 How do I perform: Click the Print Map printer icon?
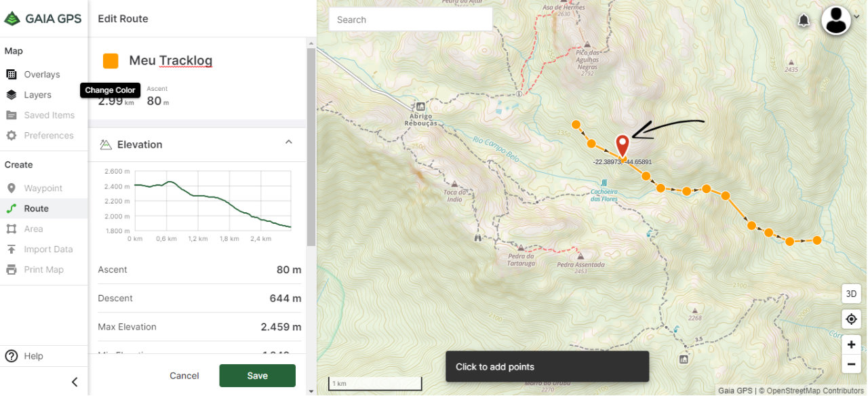[x=11, y=270]
